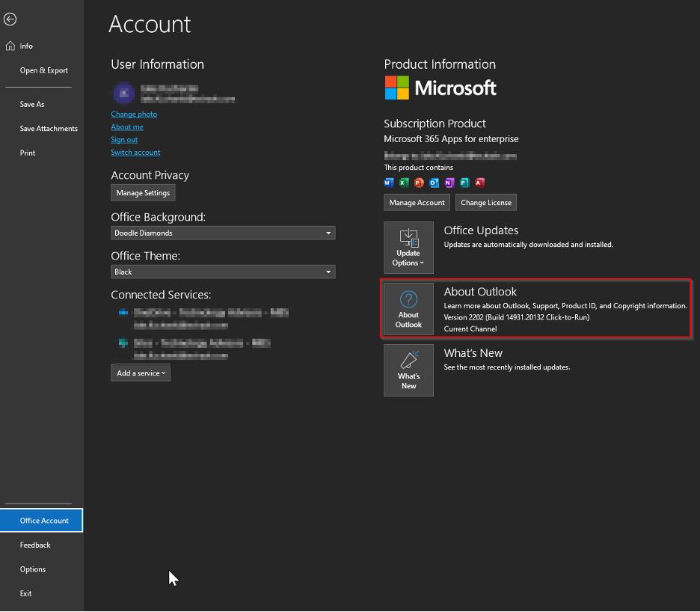
Task: Click the back arrow icon
Action: point(10,19)
